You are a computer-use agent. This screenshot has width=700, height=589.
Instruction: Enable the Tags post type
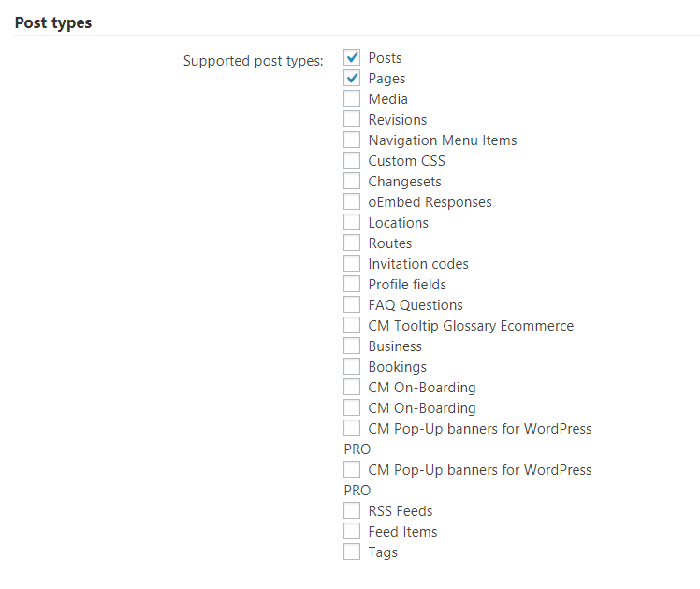tap(352, 552)
